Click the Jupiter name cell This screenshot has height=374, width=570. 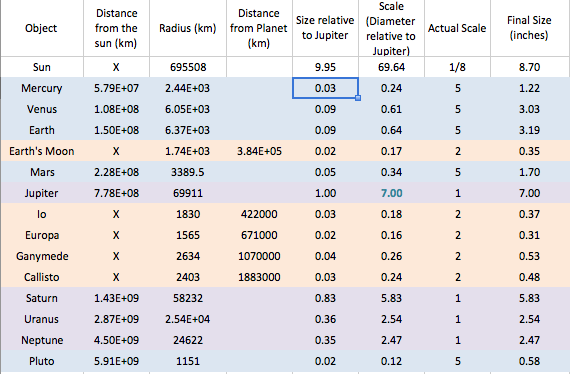pyautogui.click(x=42, y=193)
